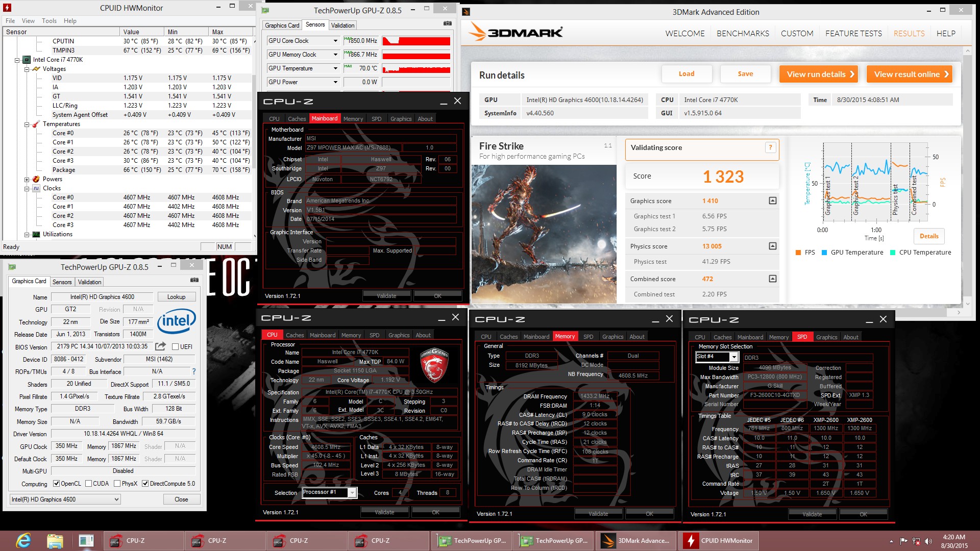Image resolution: width=980 pixels, height=551 pixels.
Task: Click the 3DMark logo
Action: tap(517, 32)
